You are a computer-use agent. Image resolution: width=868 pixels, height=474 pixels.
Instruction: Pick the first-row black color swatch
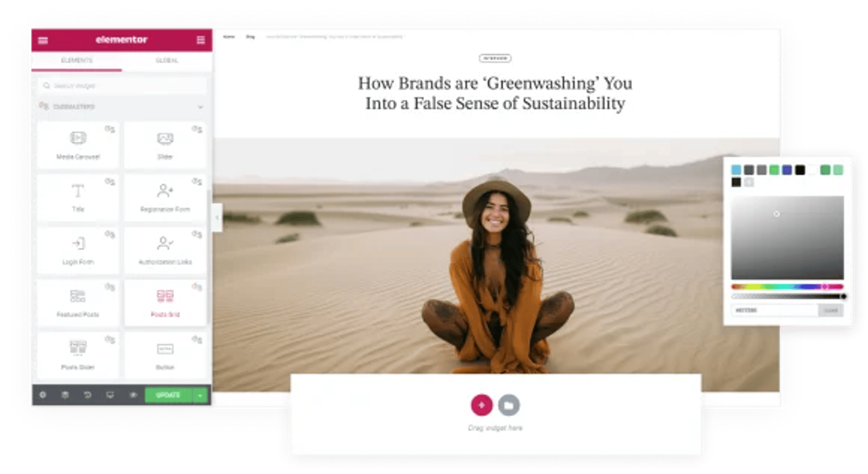pos(800,170)
